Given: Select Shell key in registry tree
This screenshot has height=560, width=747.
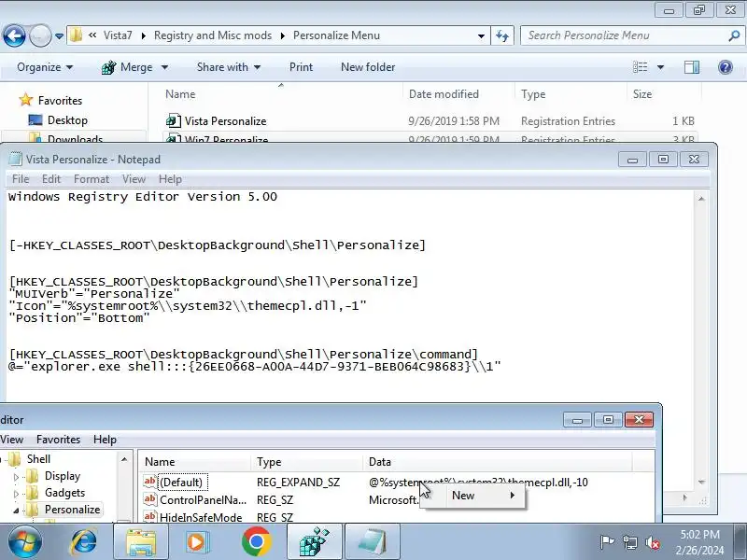Looking at the screenshot, I should coord(38,459).
